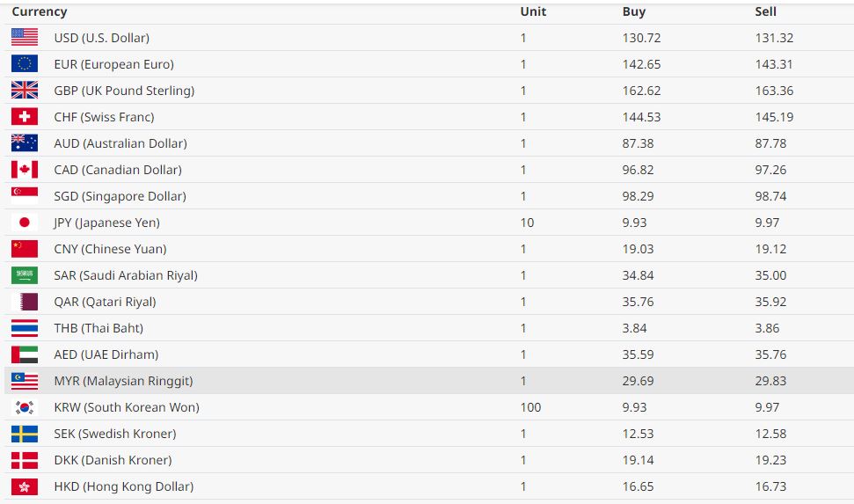Click the Australian flag icon

click(x=25, y=143)
